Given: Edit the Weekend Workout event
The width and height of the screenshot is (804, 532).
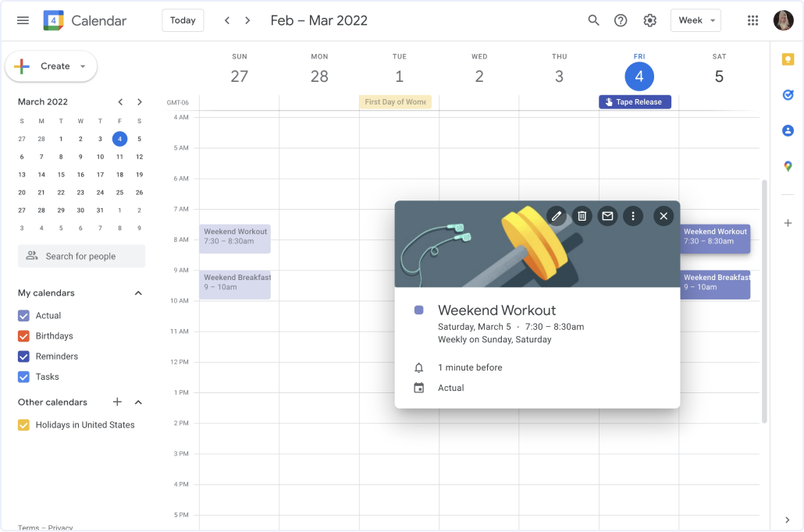Looking at the screenshot, I should click(x=557, y=216).
